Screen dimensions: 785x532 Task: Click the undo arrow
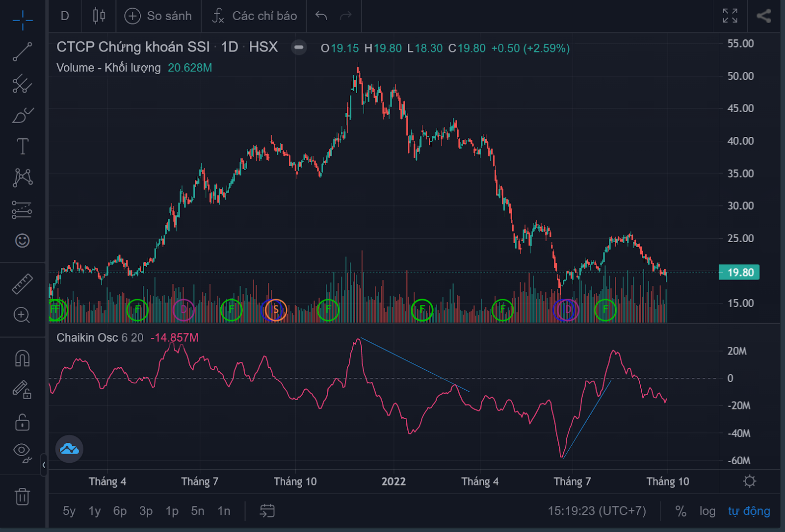pos(321,16)
